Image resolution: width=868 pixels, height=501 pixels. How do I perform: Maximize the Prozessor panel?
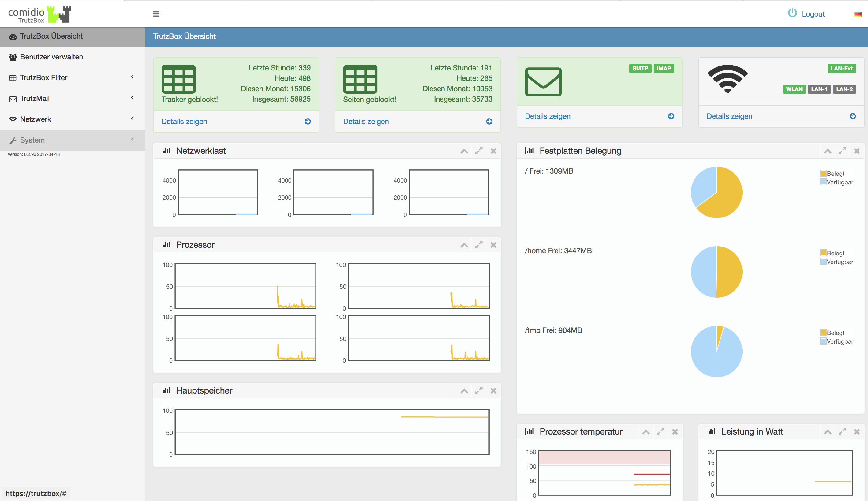coord(479,245)
